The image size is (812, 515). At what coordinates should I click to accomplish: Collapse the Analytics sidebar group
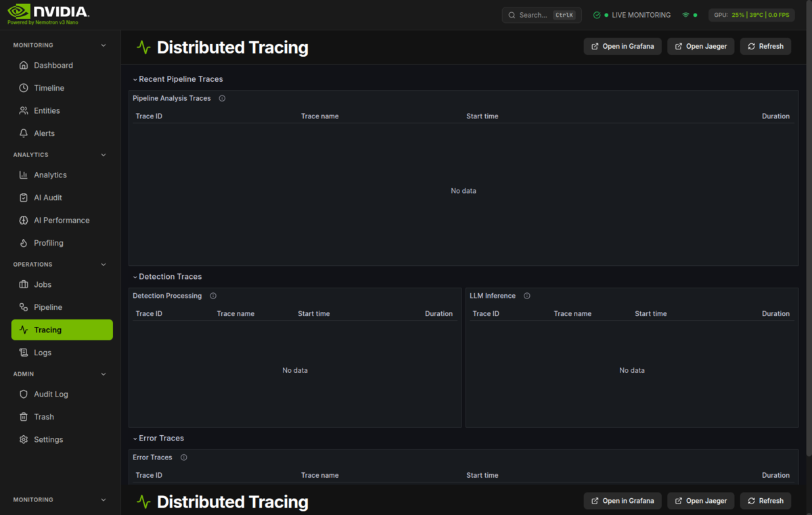pos(104,155)
